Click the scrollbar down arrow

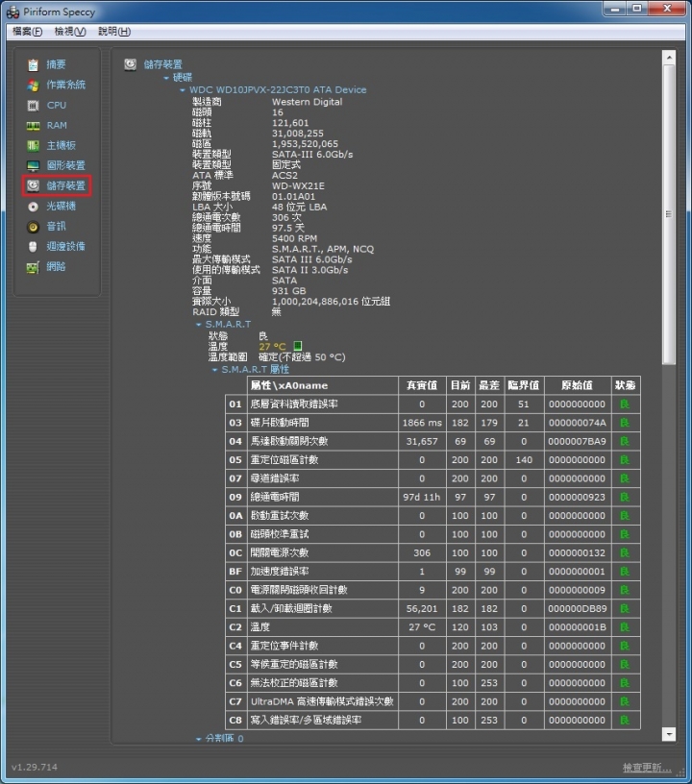point(669,733)
